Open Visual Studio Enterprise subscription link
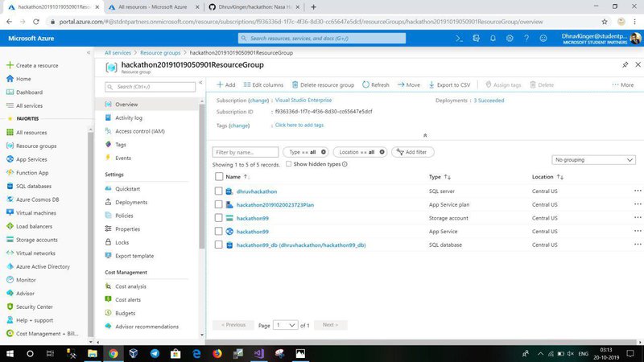The height and width of the screenshot is (362, 644). click(x=303, y=100)
